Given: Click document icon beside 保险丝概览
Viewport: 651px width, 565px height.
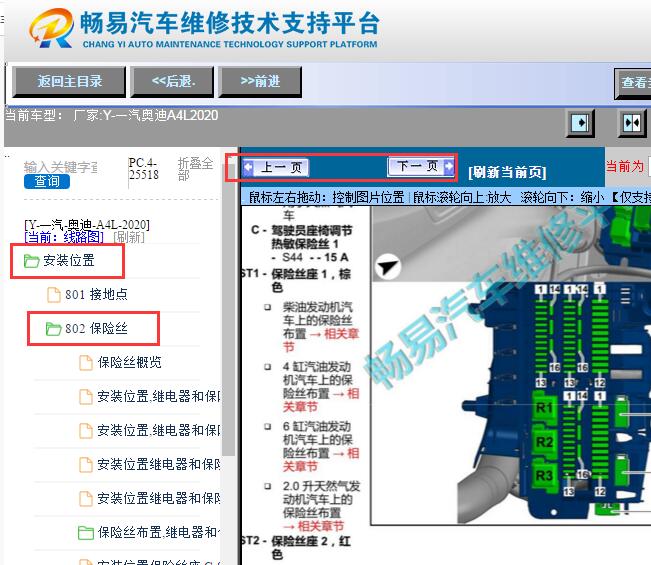Looking at the screenshot, I should pyautogui.click(x=86, y=363).
